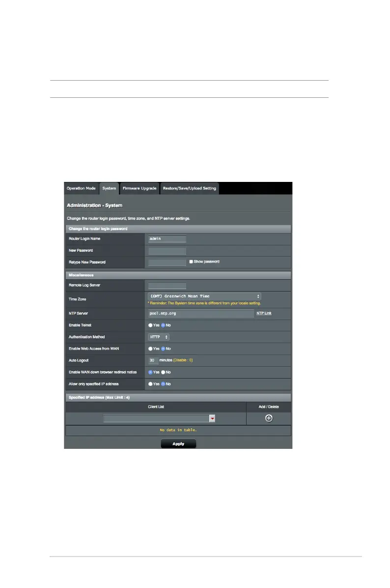
Task: Select Yes for Allow only specified IP
Action: pos(150,384)
